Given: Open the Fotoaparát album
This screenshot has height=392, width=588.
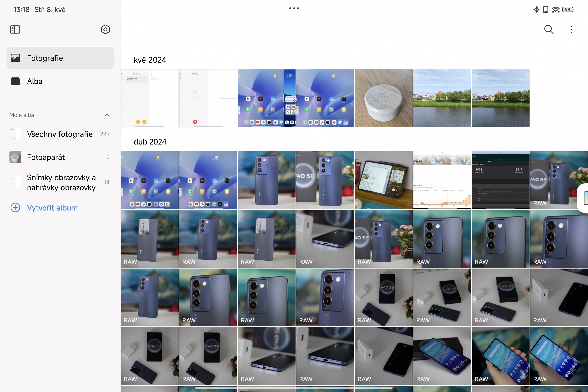Looking at the screenshot, I should (60, 157).
